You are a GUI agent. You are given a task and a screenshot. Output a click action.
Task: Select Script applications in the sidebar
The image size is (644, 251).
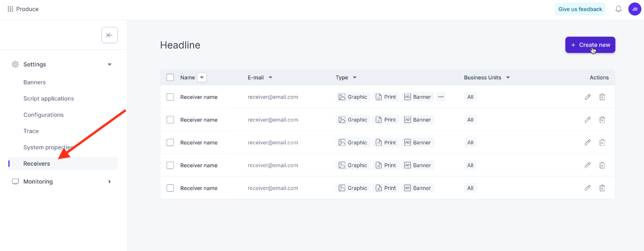(x=49, y=98)
